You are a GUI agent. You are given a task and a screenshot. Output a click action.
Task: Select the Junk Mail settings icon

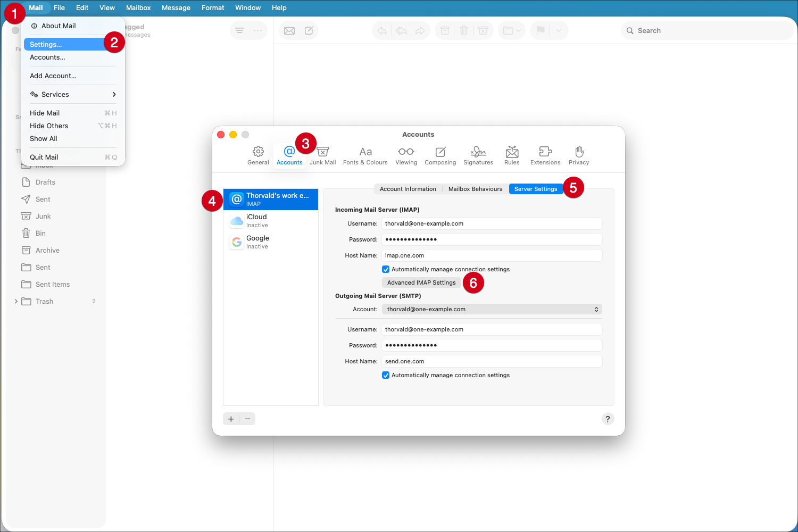coord(322,155)
